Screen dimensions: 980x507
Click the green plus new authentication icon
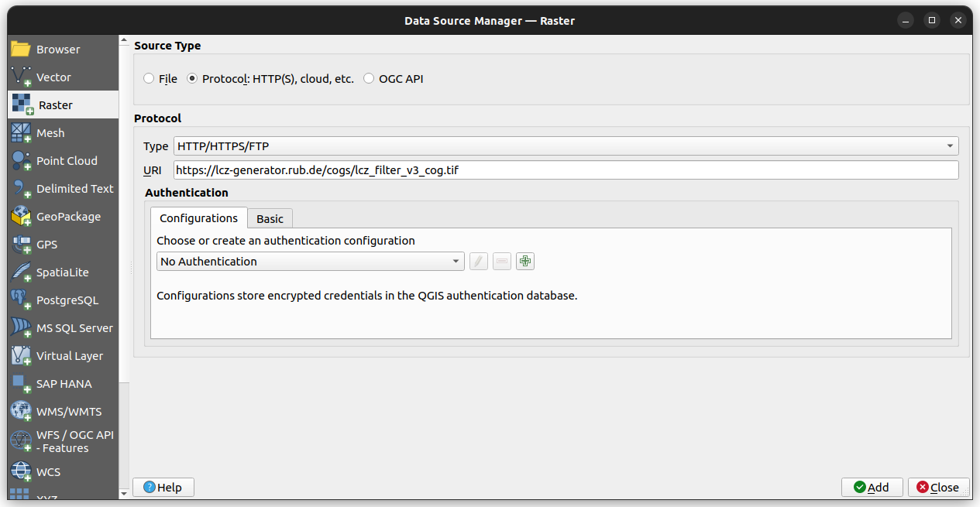(525, 262)
